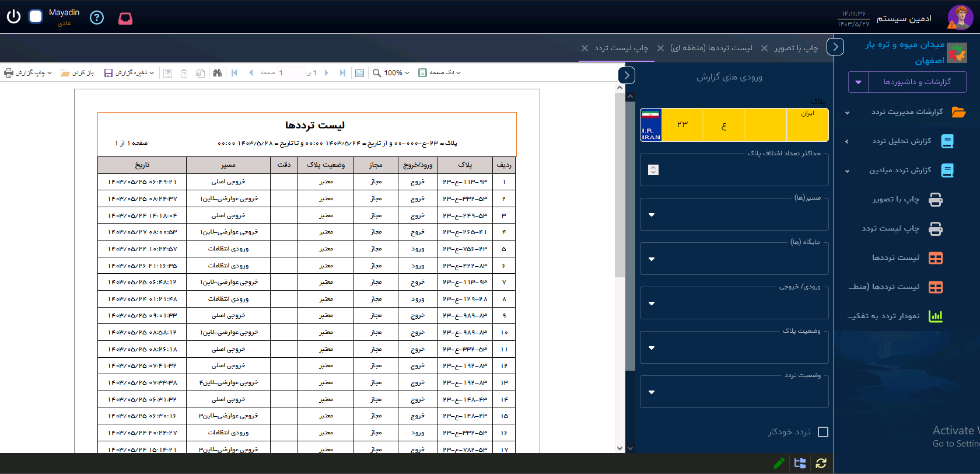Click the folder tree icon in the bottom bar

(x=800, y=463)
